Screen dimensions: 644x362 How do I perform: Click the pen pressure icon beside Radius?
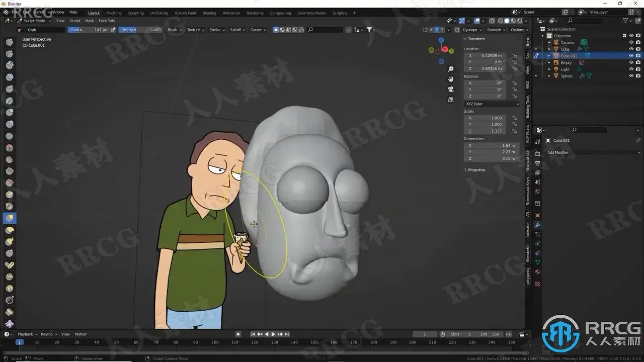pos(113,30)
